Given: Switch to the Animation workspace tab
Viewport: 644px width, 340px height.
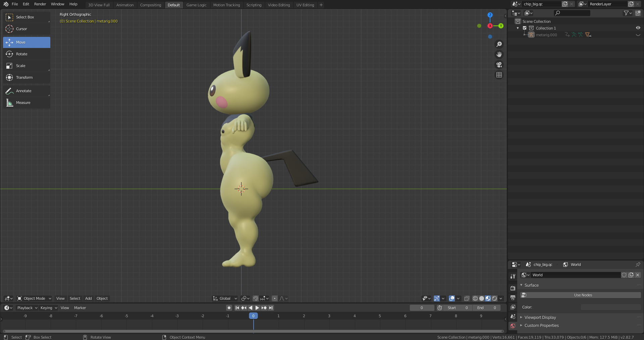Looking at the screenshot, I should (x=125, y=5).
